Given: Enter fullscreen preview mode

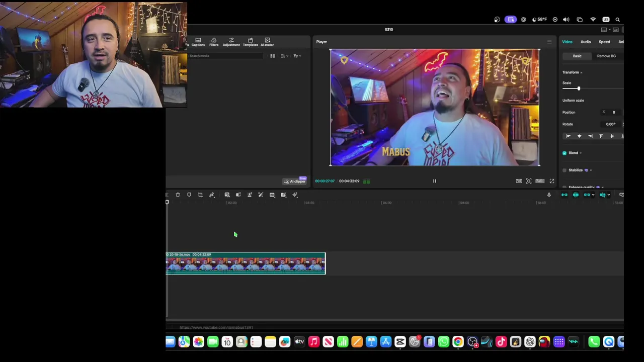Looking at the screenshot, I should pos(552,181).
